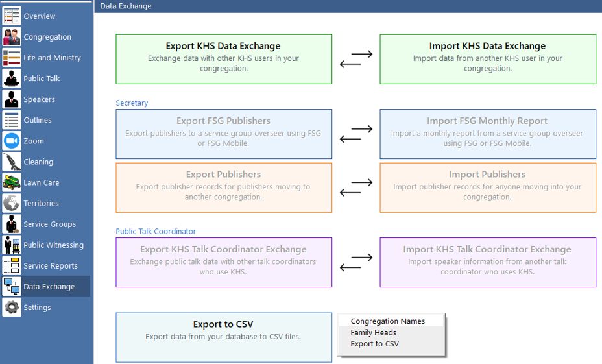Click Import Publishers button

(x=488, y=188)
